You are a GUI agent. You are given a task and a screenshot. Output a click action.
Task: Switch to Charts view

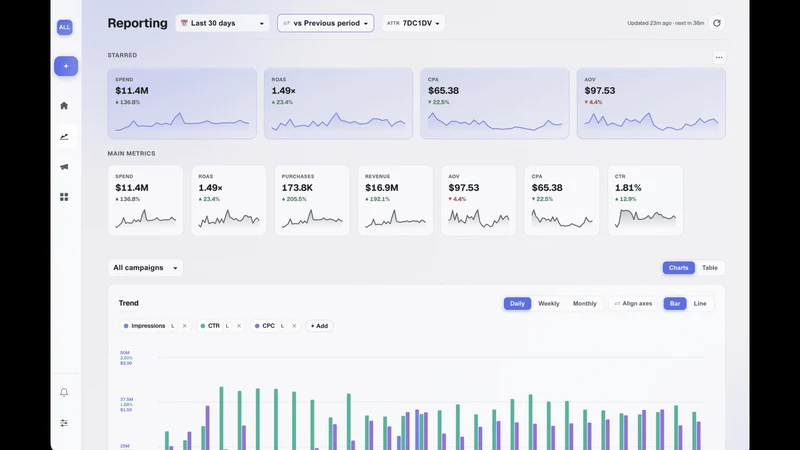(x=679, y=268)
